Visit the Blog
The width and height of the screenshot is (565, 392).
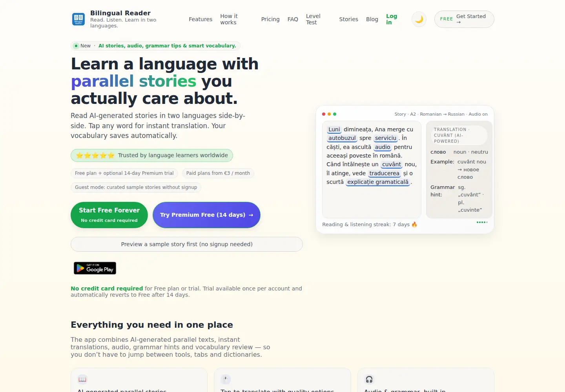(372, 19)
